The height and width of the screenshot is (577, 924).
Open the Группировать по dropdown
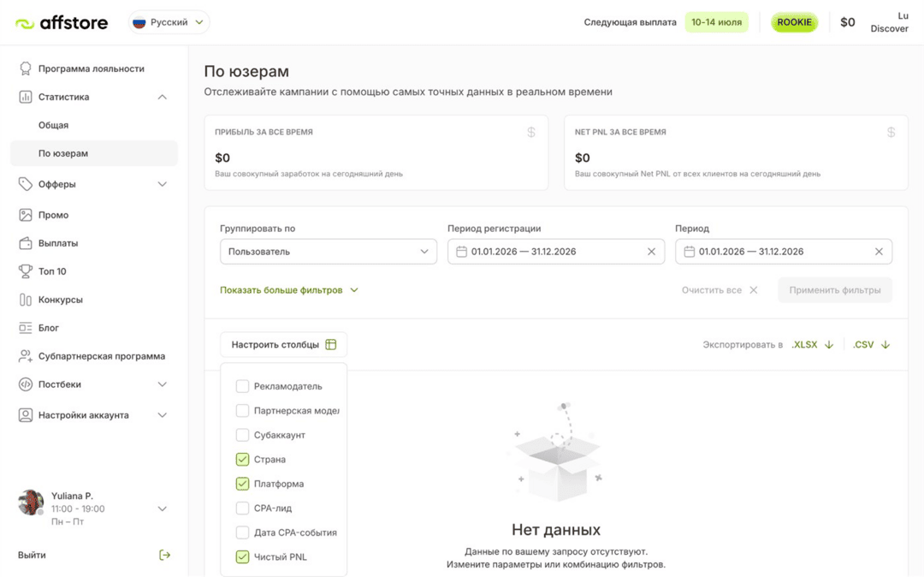[x=329, y=252]
